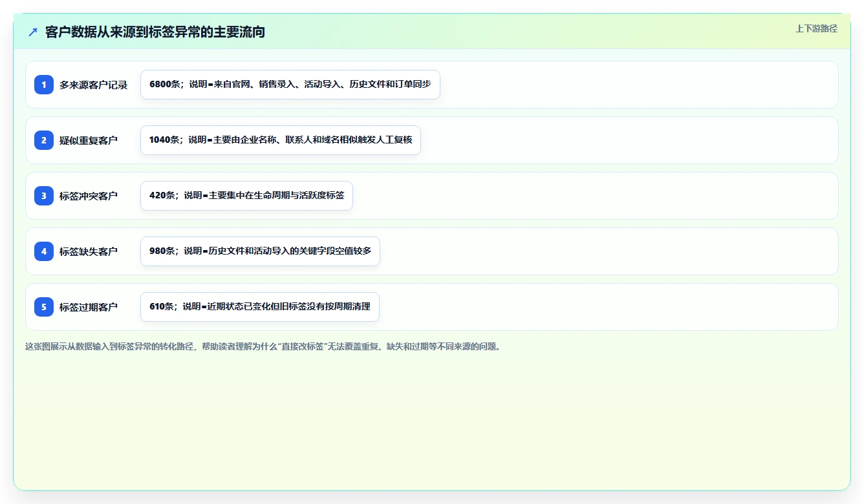
Task: Open the 980条 description box
Action: [260, 251]
